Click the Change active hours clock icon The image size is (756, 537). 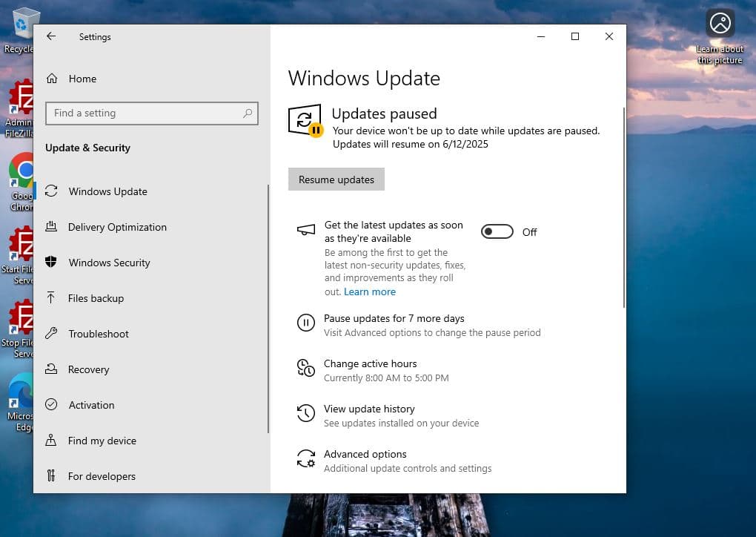pos(305,368)
